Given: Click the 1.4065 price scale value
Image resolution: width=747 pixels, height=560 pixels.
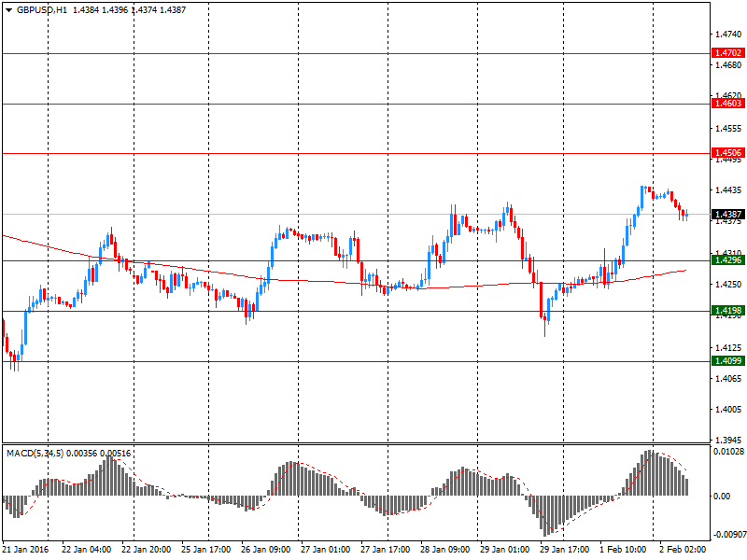Looking at the screenshot, I should point(728,379).
